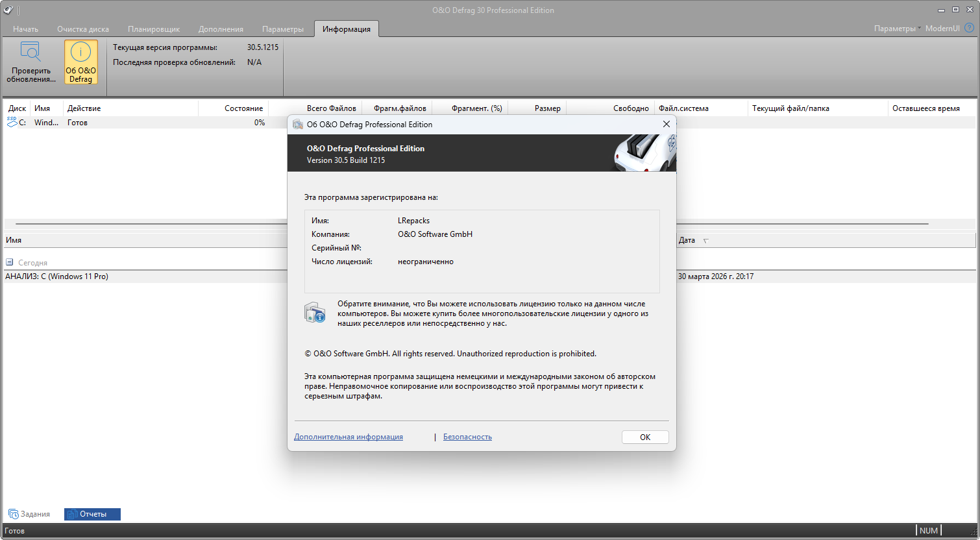Close the About dialog with X
This screenshot has height=540, width=980.
[666, 124]
